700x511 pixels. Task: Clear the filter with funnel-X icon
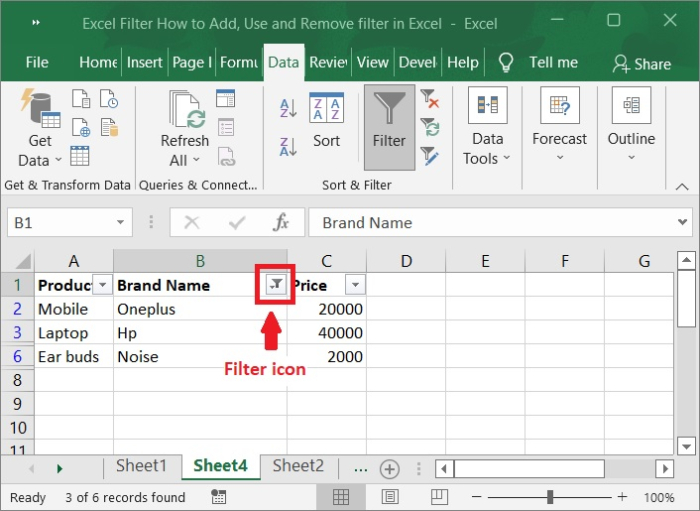(x=429, y=98)
